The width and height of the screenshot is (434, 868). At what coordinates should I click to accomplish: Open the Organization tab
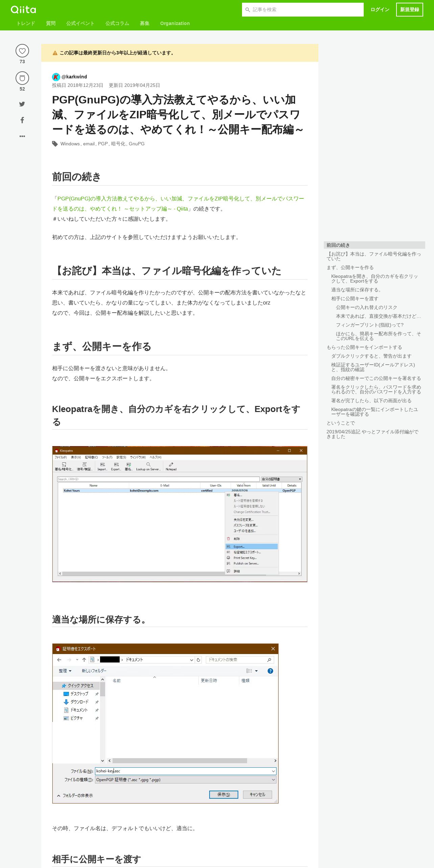tap(175, 23)
